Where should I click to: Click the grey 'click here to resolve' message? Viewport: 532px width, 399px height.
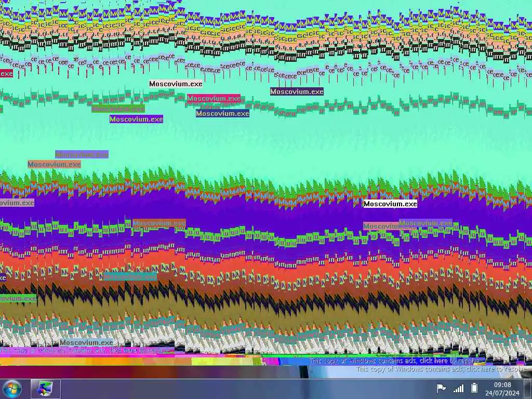pyautogui.click(x=442, y=369)
